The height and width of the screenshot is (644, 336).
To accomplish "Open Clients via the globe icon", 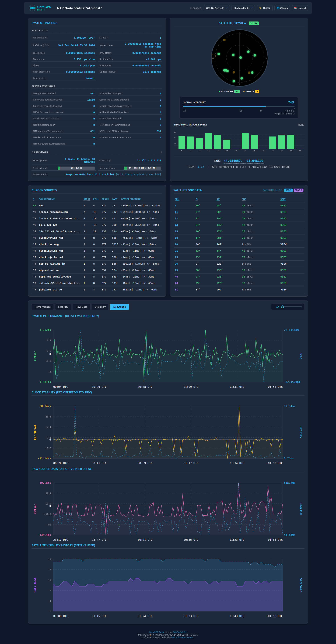I will [x=282, y=8].
